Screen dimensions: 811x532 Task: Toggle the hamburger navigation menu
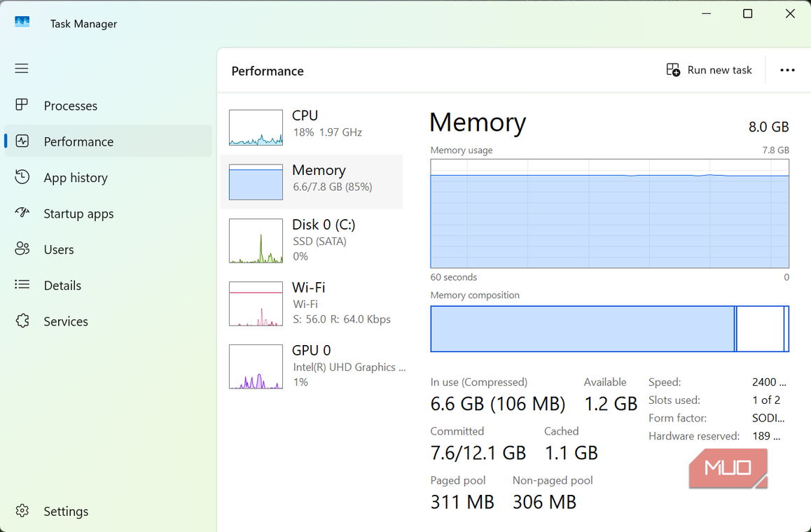[x=22, y=68]
